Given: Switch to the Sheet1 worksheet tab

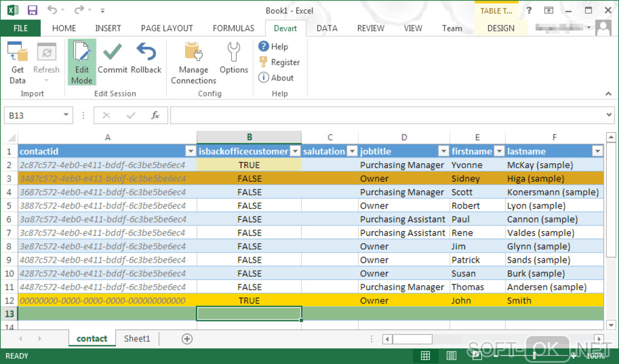Looking at the screenshot, I should [x=137, y=339].
